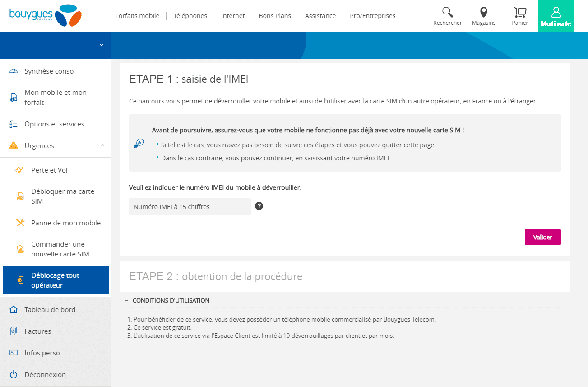
Task: Open the Forfaits mobile menu
Action: coord(138,16)
